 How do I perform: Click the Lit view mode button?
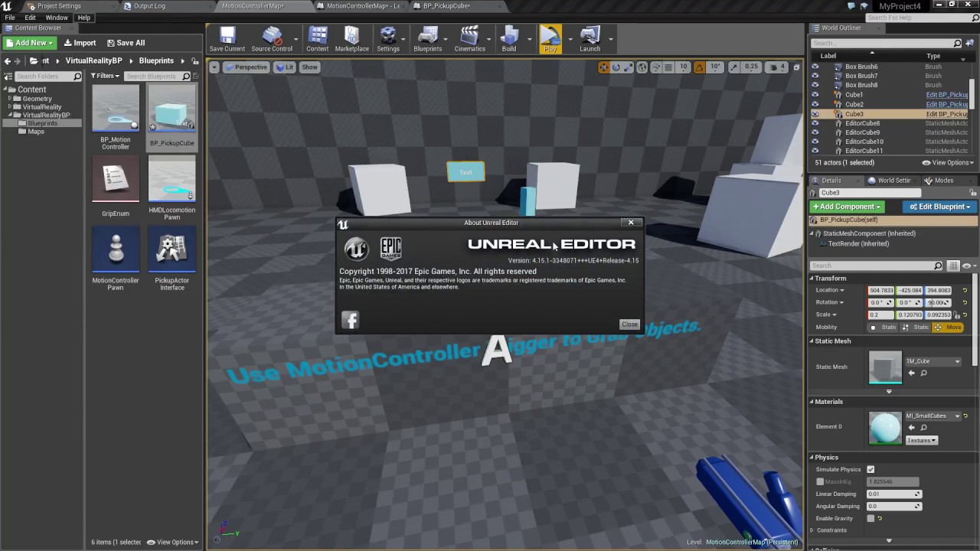(285, 67)
